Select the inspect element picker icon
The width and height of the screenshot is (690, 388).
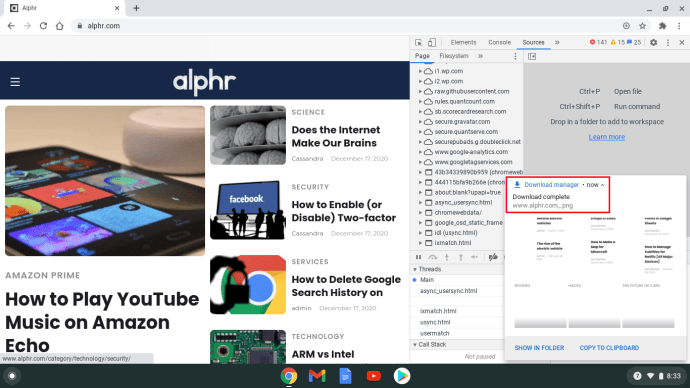coord(418,43)
